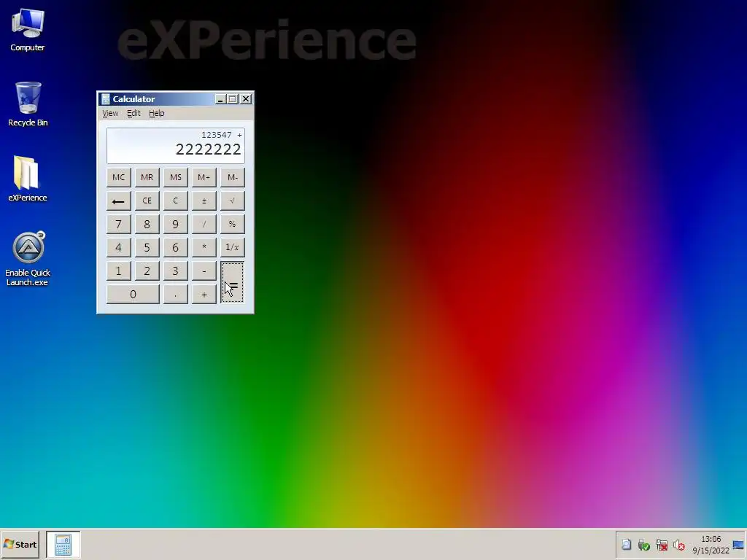The image size is (747, 560).
Task: Open the Start menu
Action: 20,544
